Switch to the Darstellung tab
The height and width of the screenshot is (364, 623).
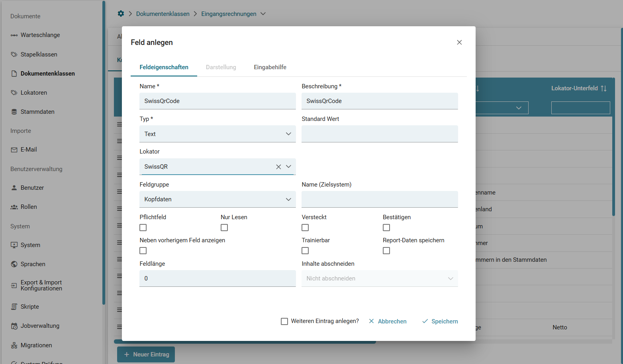coord(221,67)
